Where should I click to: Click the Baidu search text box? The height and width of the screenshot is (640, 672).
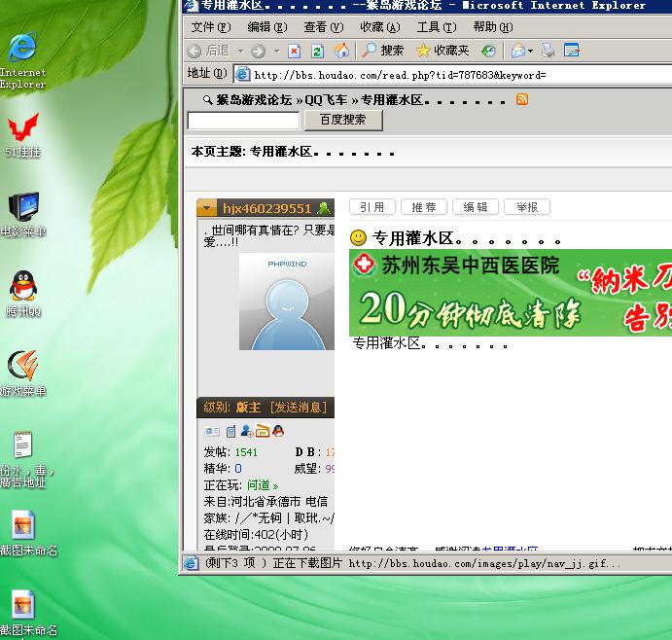[243, 121]
